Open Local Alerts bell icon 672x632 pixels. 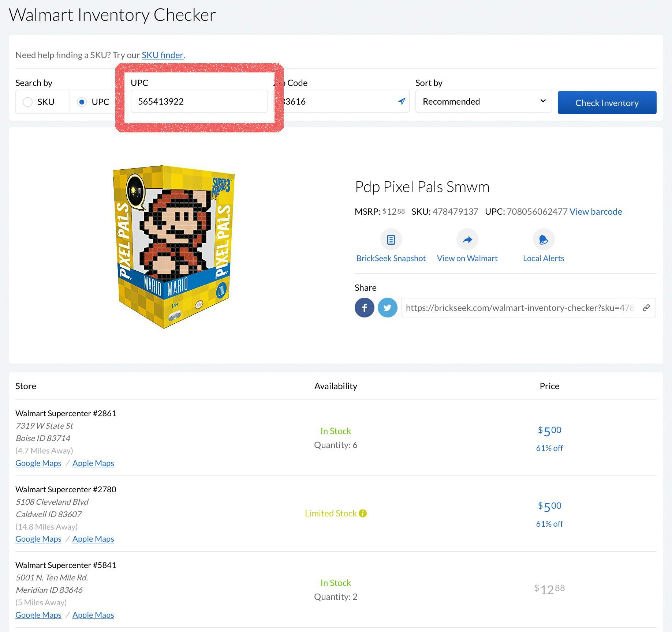[544, 240]
